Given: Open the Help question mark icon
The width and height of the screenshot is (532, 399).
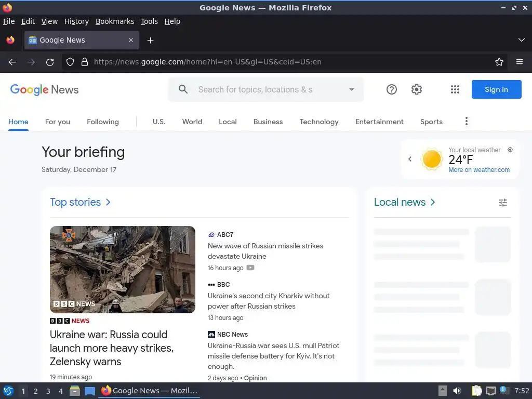Looking at the screenshot, I should click(392, 89).
